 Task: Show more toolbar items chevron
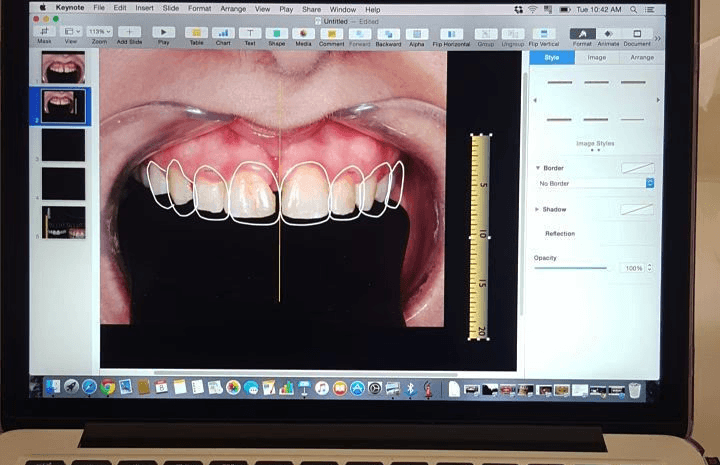click(x=658, y=39)
